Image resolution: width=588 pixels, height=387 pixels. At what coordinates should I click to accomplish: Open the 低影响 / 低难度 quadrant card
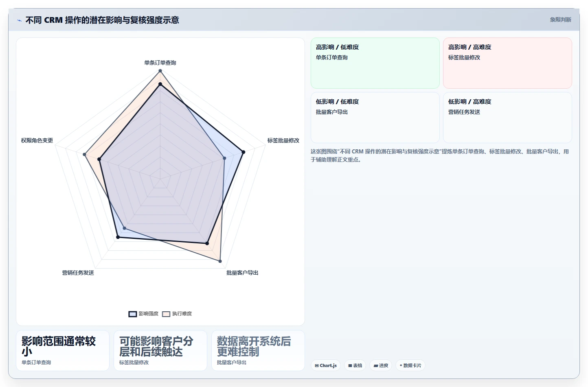(x=375, y=118)
